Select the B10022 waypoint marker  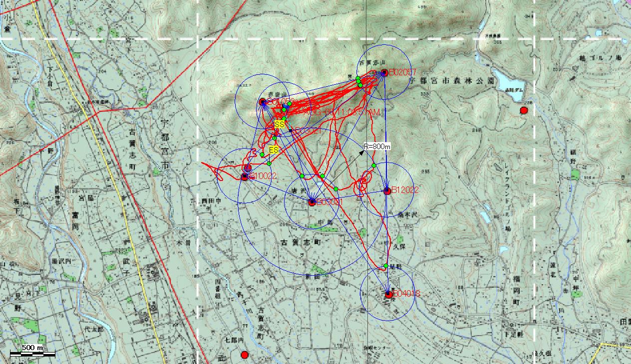[245, 177]
